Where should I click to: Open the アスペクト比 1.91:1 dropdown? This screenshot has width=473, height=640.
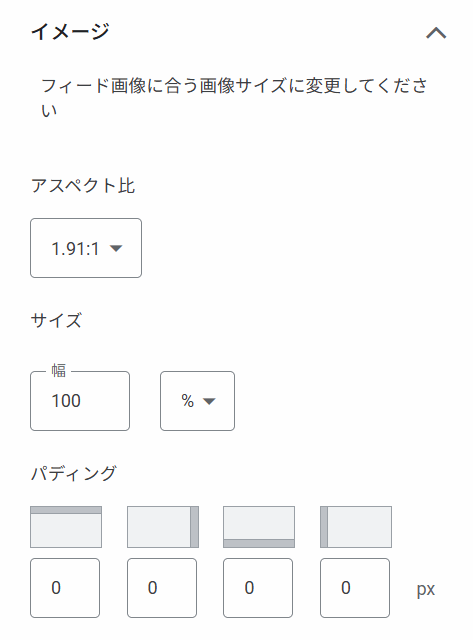tap(86, 248)
